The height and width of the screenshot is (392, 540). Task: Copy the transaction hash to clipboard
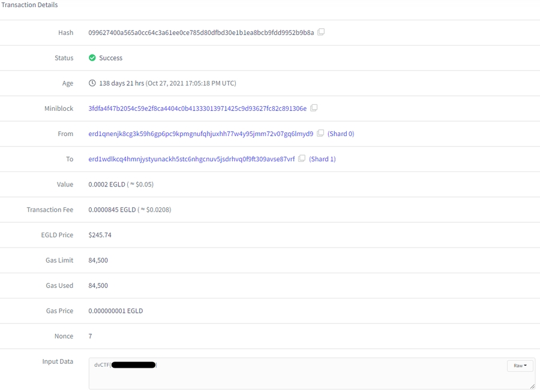click(321, 32)
